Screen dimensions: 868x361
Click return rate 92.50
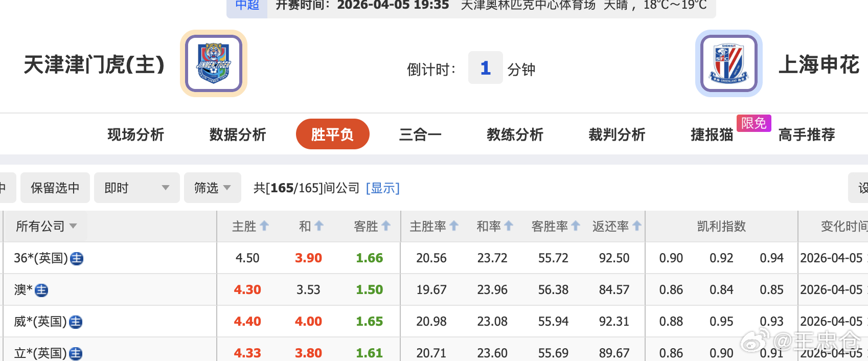point(614,258)
